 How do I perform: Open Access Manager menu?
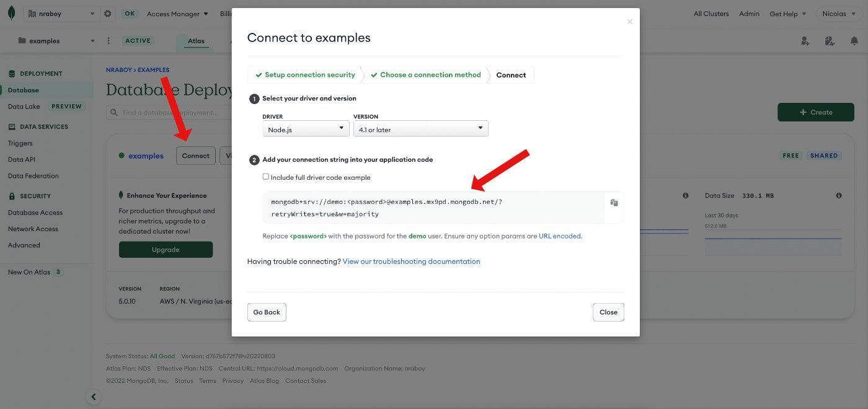[x=177, y=14]
